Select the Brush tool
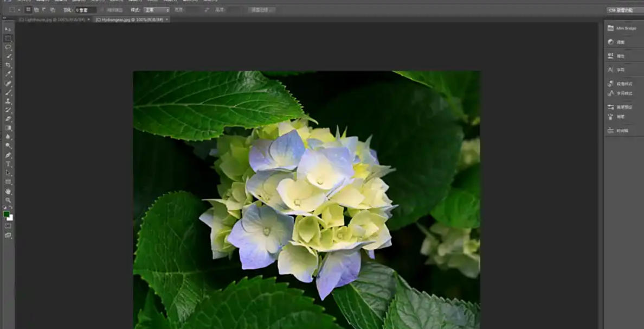Screen dimensions: 644x329 pos(7,91)
